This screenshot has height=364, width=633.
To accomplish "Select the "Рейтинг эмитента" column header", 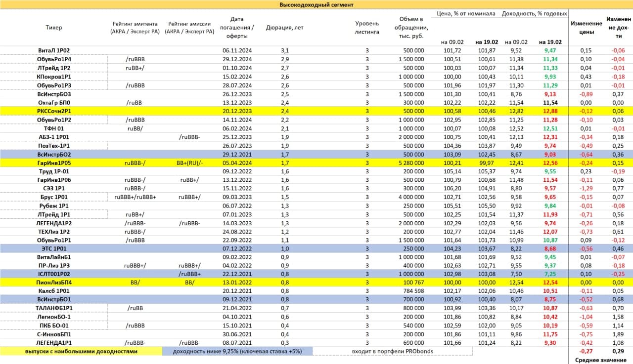I will click(x=135, y=28).
